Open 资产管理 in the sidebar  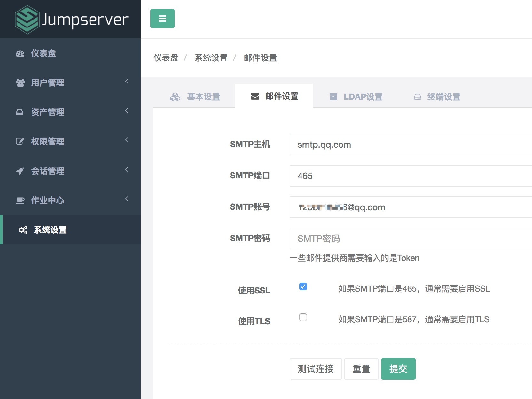click(70, 112)
